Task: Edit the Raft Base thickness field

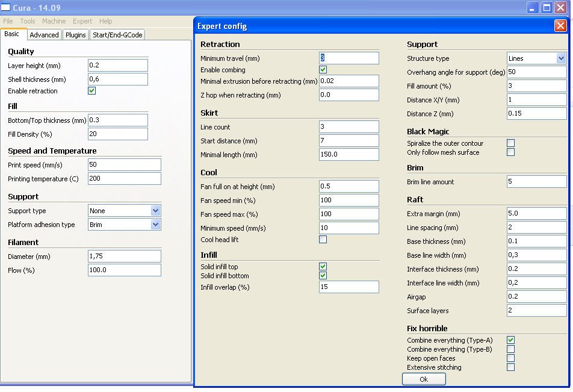Action: coord(537,241)
